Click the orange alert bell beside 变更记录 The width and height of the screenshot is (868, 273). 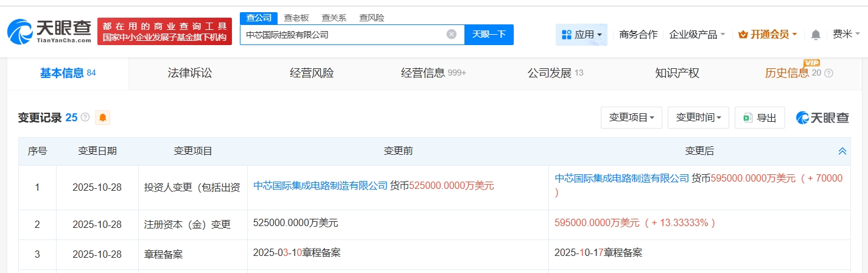point(102,118)
